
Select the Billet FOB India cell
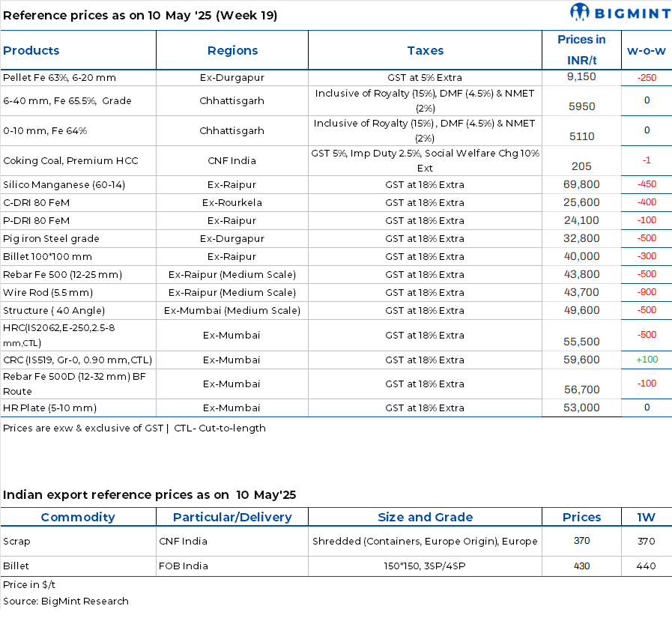(184, 566)
